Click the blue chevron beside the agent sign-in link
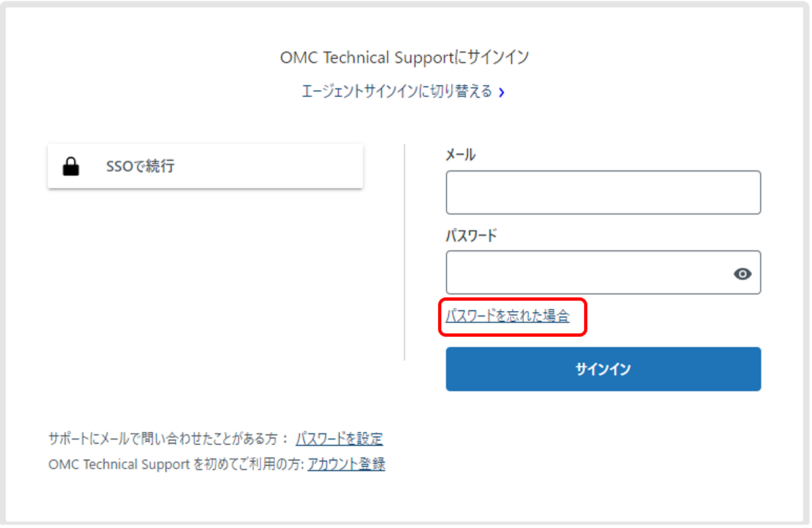812x528 pixels. [502, 92]
